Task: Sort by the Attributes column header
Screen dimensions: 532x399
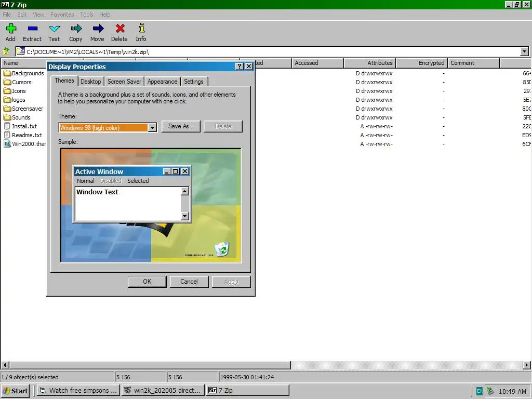Action: 369,63
